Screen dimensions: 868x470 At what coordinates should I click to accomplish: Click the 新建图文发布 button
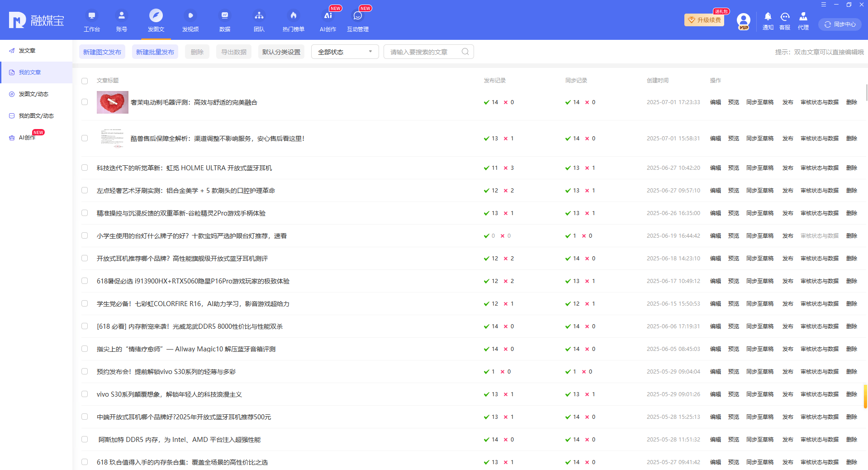pos(102,52)
